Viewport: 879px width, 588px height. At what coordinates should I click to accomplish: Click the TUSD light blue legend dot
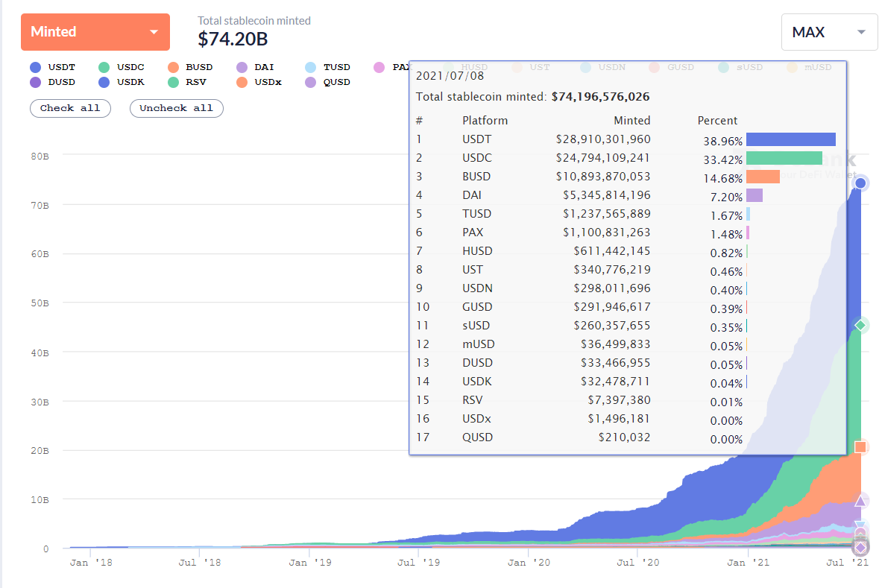(311, 67)
